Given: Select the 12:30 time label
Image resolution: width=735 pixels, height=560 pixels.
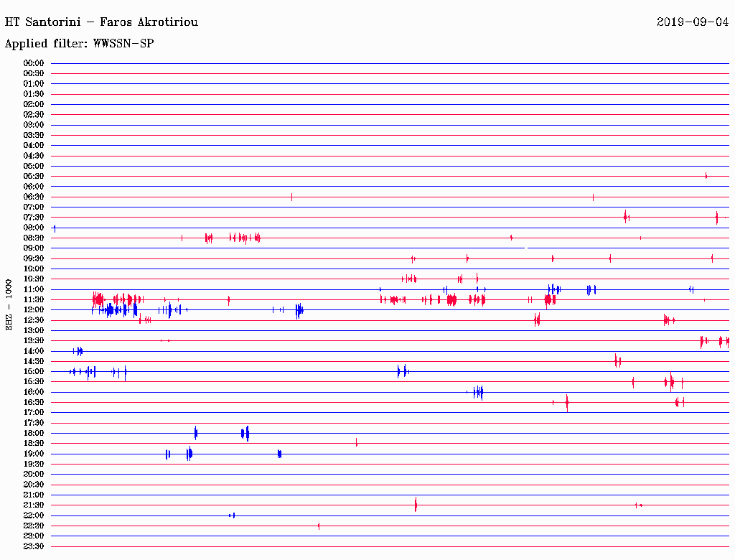Looking at the screenshot, I should click(x=34, y=320).
